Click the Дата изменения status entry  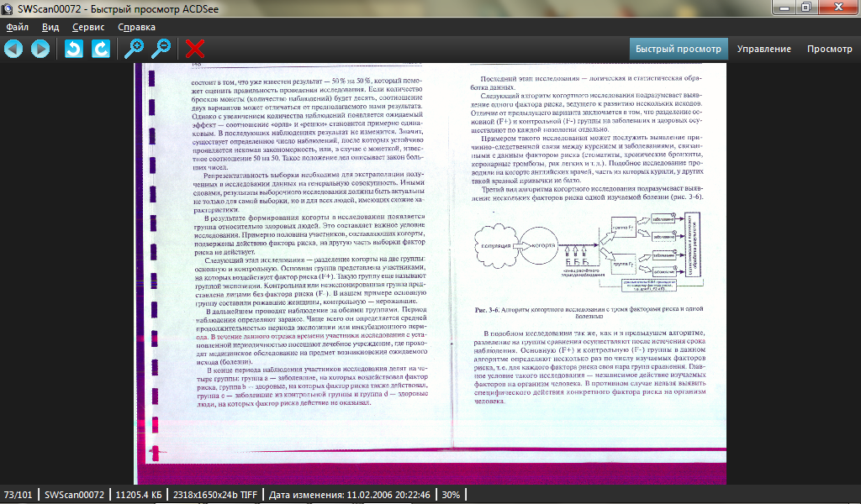tap(349, 495)
